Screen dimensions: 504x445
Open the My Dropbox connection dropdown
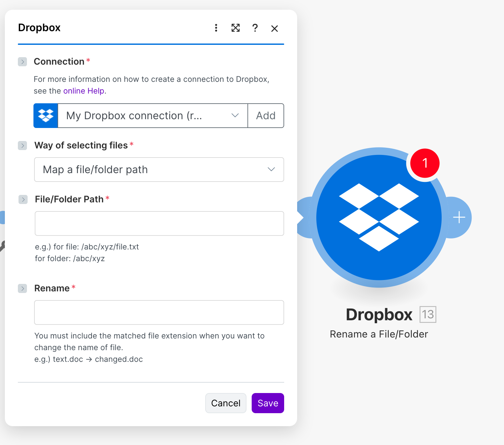pos(153,116)
